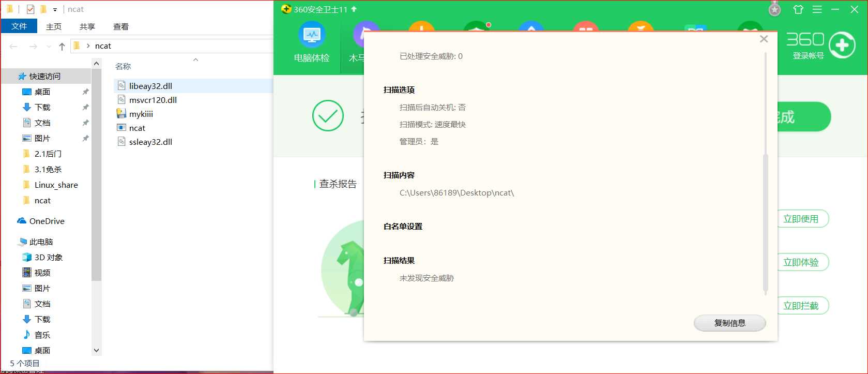Open the 查看 ribbon tab
The height and width of the screenshot is (374, 868).
(x=121, y=26)
